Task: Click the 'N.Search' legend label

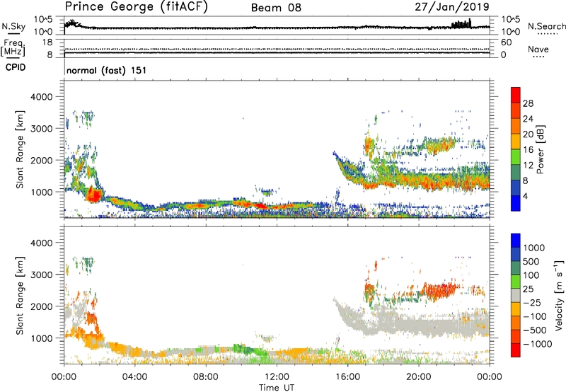Action: tap(546, 26)
